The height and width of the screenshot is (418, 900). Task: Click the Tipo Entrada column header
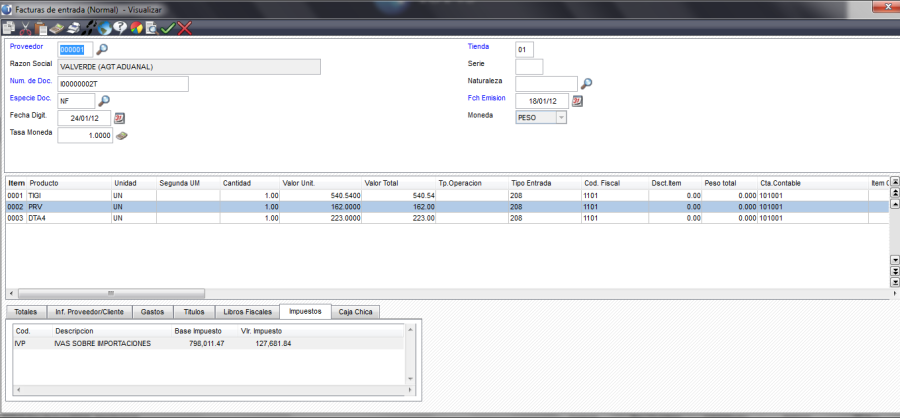544,183
